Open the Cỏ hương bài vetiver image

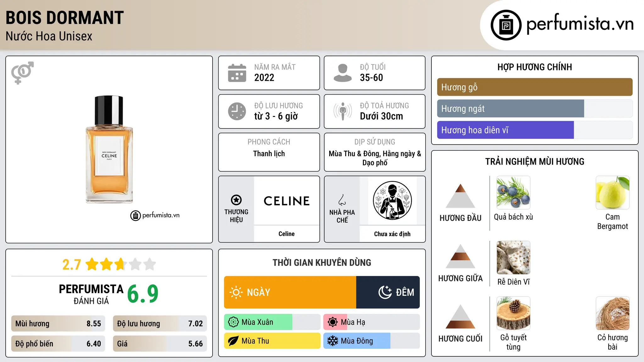point(613,313)
